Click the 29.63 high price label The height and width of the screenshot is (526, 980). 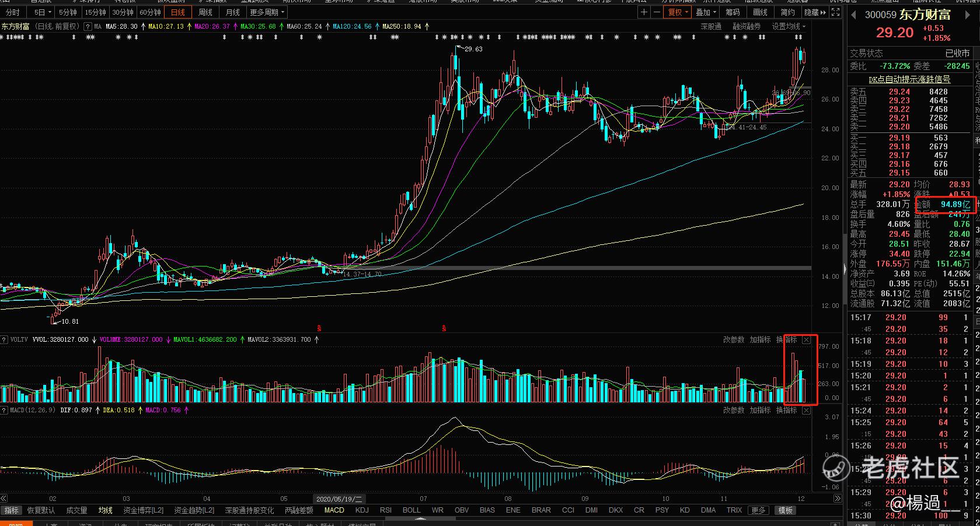click(x=473, y=49)
